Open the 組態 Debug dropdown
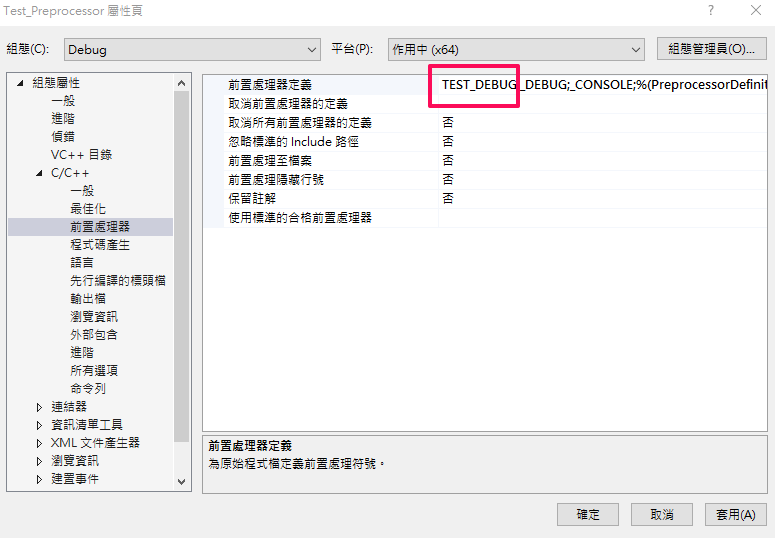This screenshot has width=775, height=538. tap(192, 49)
